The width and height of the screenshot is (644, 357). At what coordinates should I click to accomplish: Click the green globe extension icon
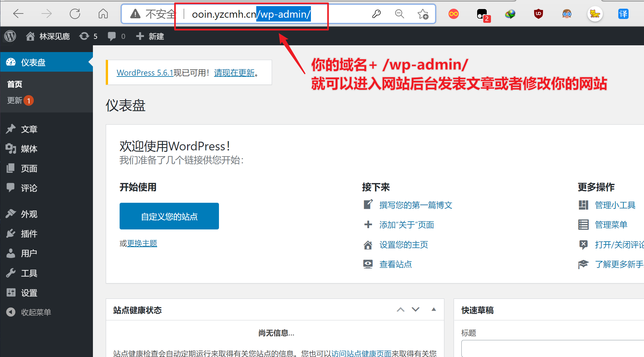click(x=510, y=14)
